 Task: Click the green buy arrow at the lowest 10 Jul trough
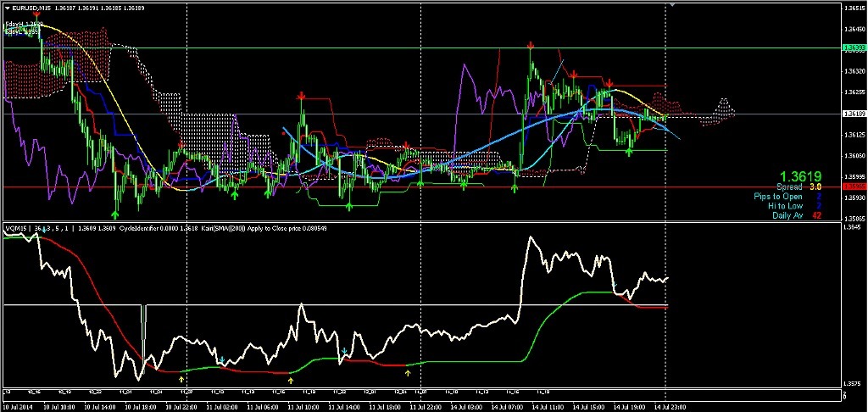115,214
